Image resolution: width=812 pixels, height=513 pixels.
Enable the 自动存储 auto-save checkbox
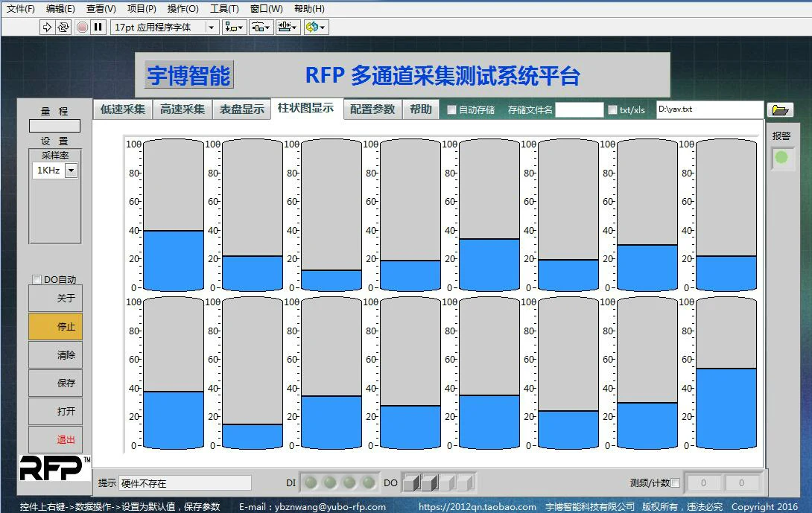click(x=451, y=109)
